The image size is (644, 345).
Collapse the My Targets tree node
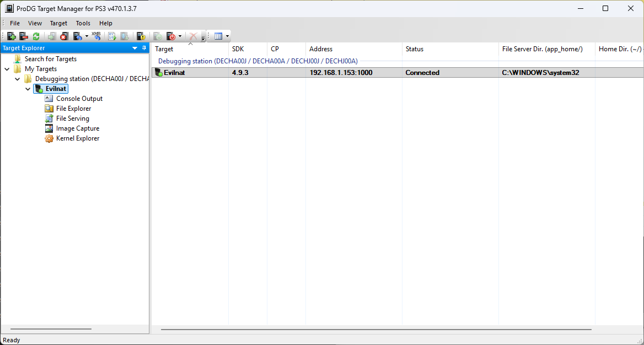(x=7, y=69)
